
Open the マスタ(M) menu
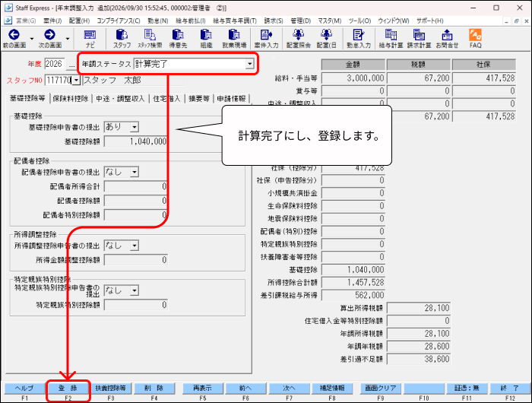point(329,21)
